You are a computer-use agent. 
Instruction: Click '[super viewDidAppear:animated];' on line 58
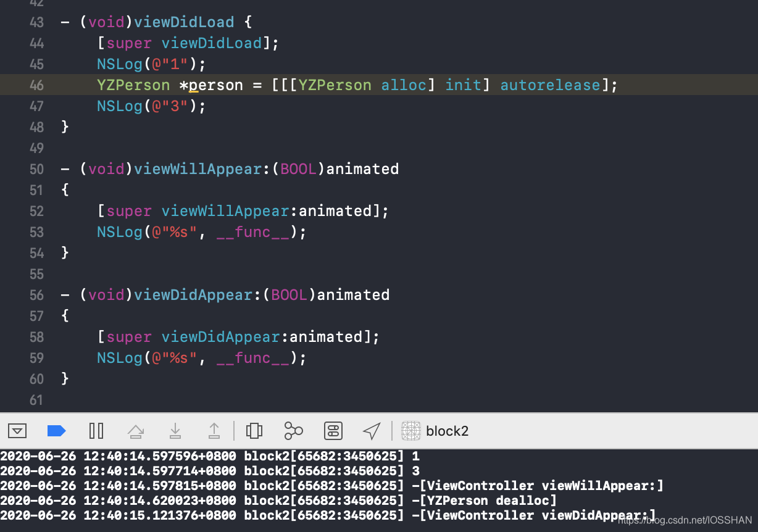click(x=238, y=337)
